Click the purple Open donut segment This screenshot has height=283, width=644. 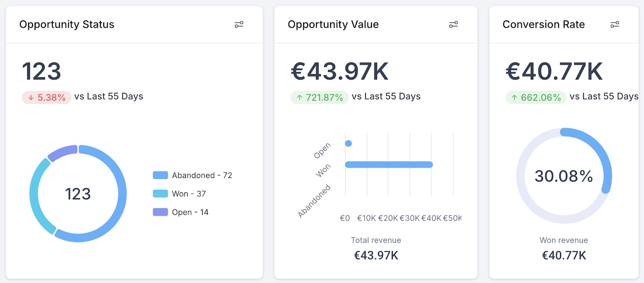coord(62,153)
